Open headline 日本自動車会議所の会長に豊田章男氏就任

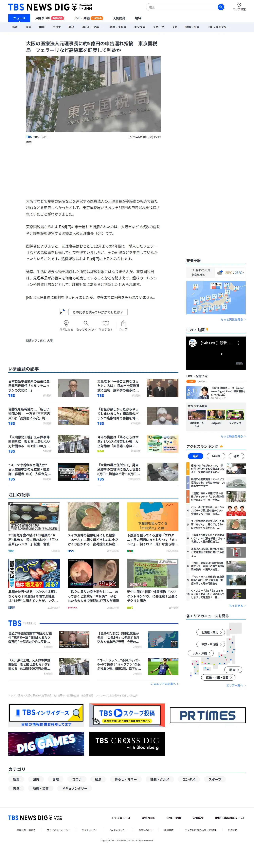pyautogui.click(x=29, y=386)
